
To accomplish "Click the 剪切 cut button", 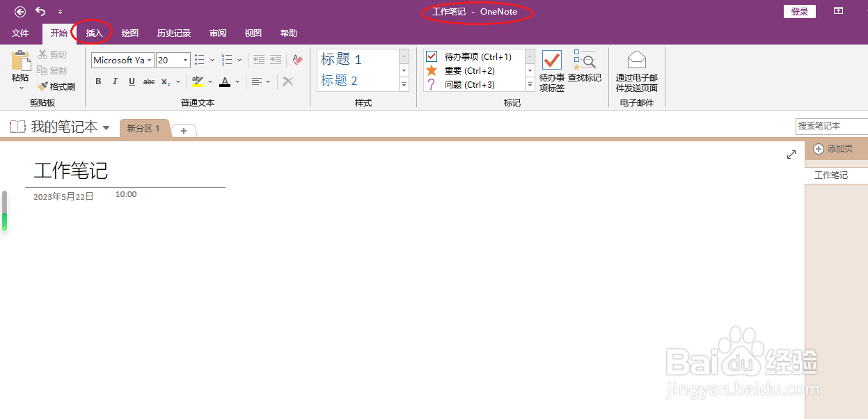I will pyautogui.click(x=52, y=54).
